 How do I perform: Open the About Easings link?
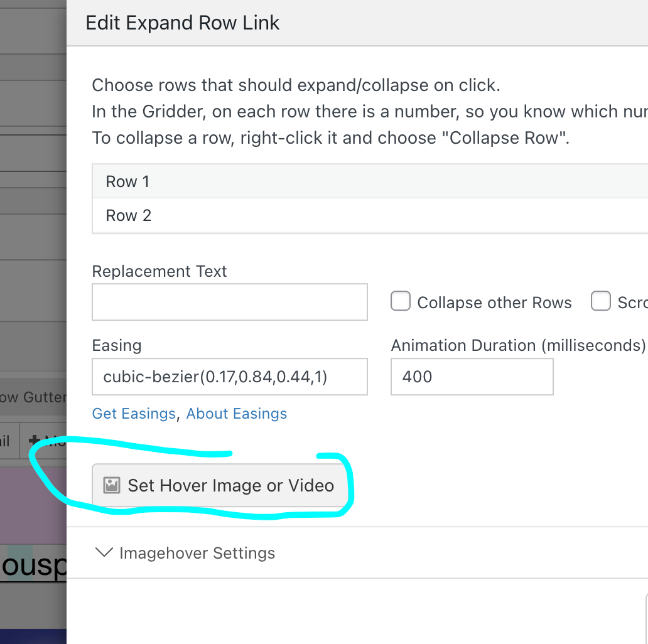pos(237,414)
